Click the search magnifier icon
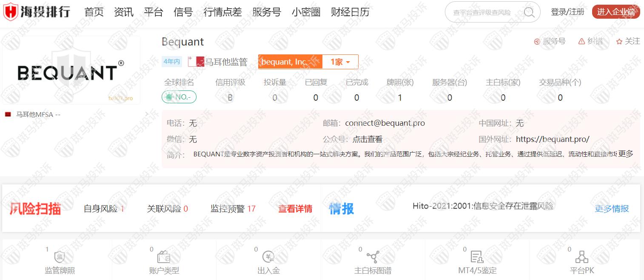This screenshot has height=280, width=644. point(529,12)
